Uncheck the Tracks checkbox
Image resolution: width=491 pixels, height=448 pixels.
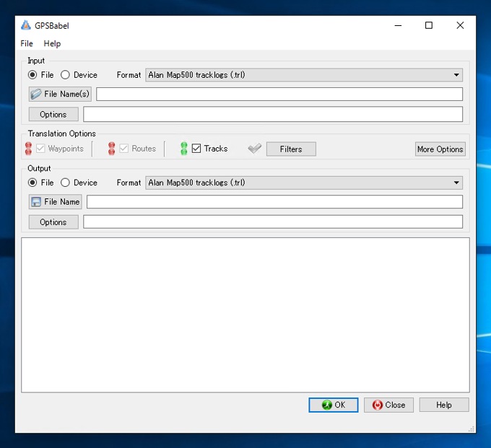click(196, 149)
